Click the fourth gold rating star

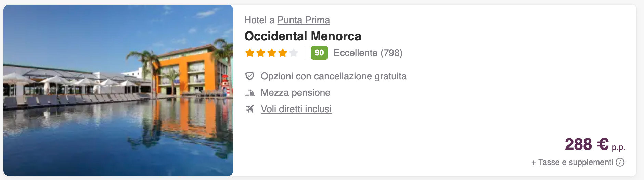[x=283, y=53]
